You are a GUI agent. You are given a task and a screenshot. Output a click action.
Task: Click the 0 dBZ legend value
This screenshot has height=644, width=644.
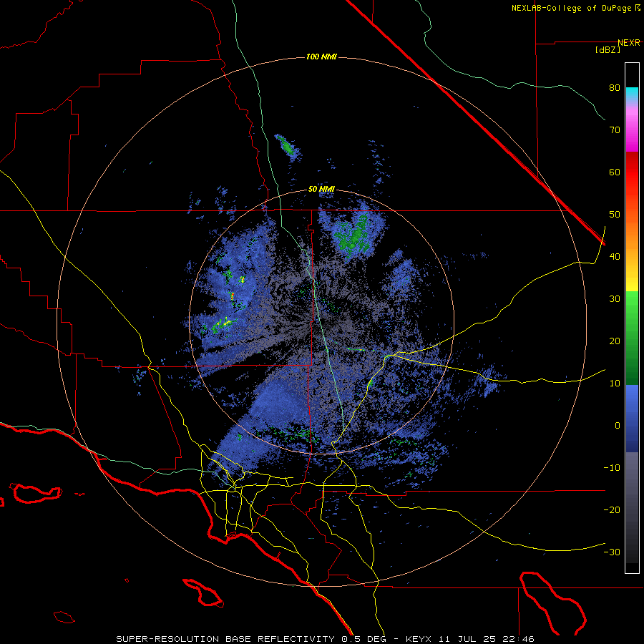coord(618,426)
